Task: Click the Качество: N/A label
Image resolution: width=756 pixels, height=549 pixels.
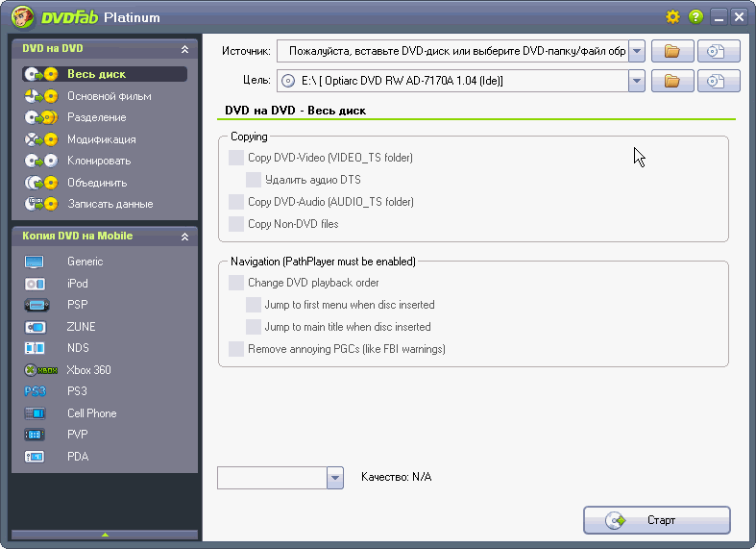Action: point(397,477)
